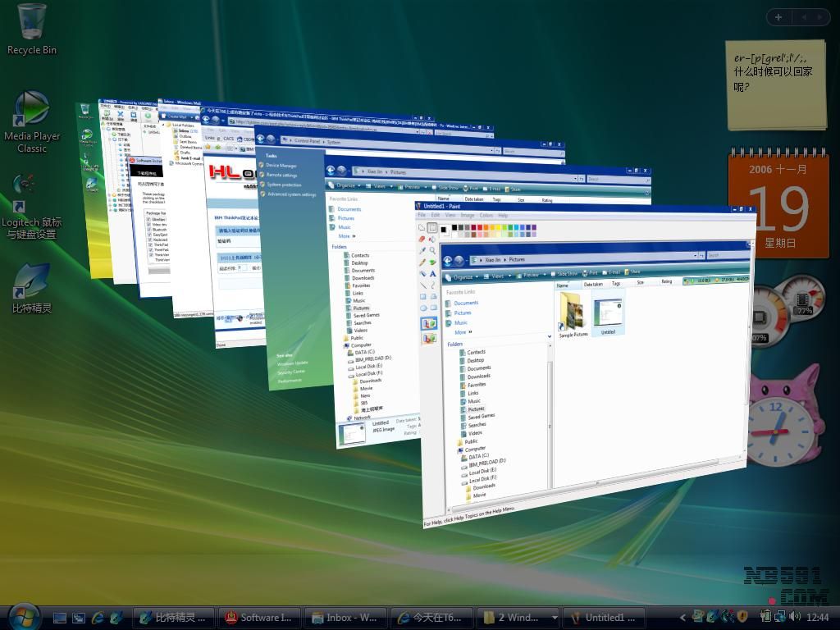Click the volume speaker icon in tray
This screenshot has width=840, height=630.
click(794, 617)
